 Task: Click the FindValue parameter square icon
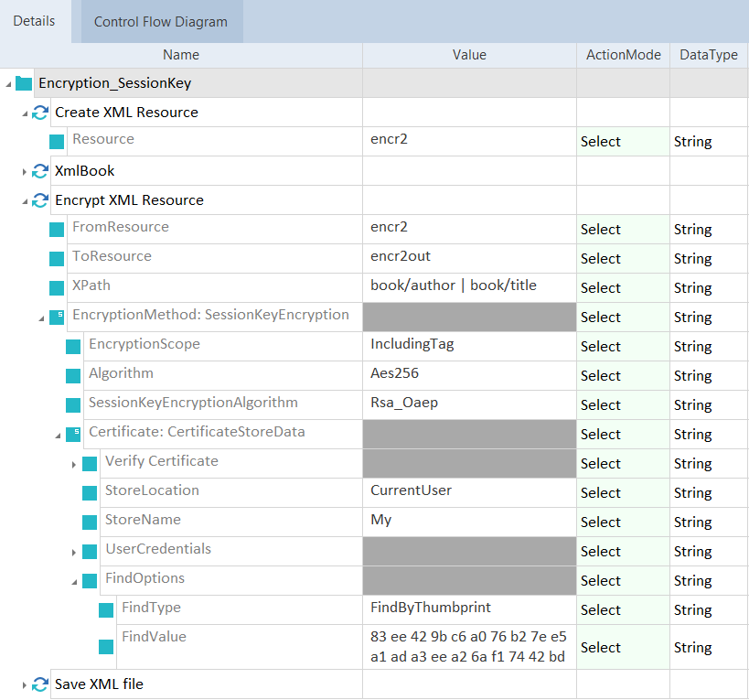(x=106, y=647)
